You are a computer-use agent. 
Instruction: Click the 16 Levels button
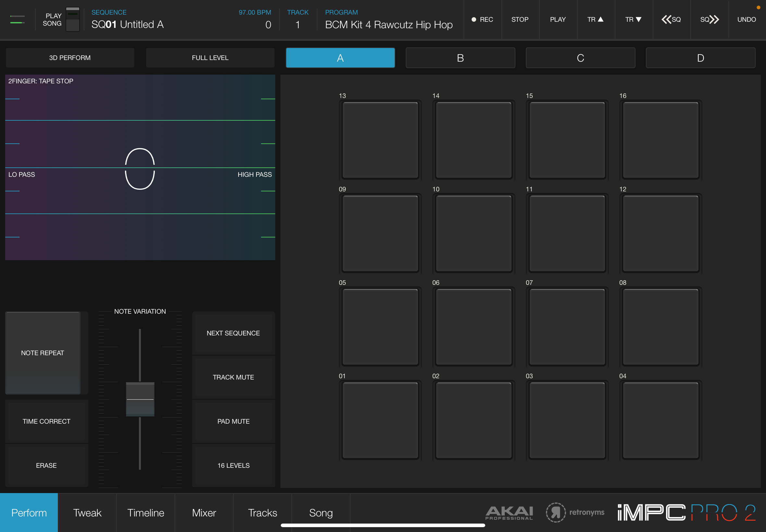233,465
